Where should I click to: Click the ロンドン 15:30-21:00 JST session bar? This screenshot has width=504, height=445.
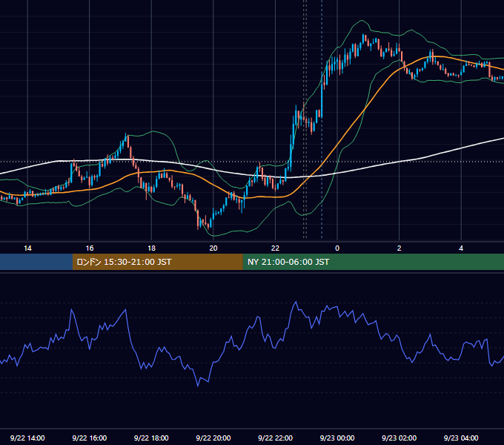click(157, 262)
